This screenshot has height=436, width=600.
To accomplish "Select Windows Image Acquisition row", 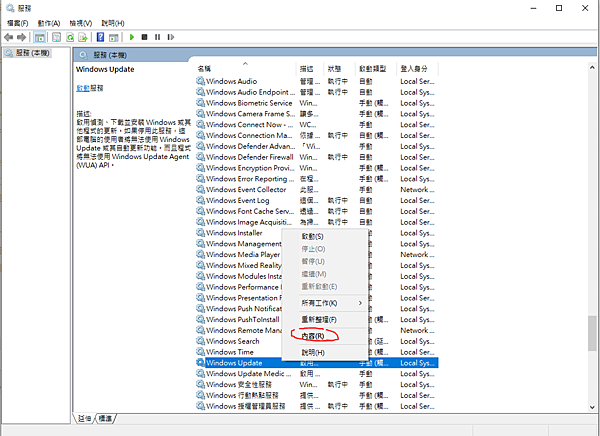I will tap(317, 222).
